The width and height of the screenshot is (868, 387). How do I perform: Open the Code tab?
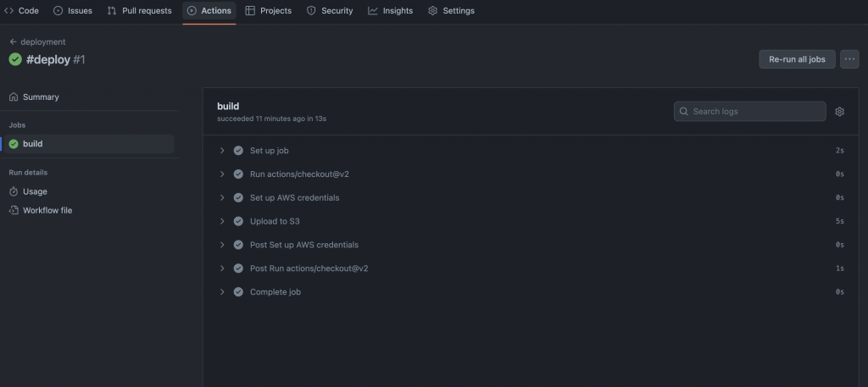tap(21, 10)
